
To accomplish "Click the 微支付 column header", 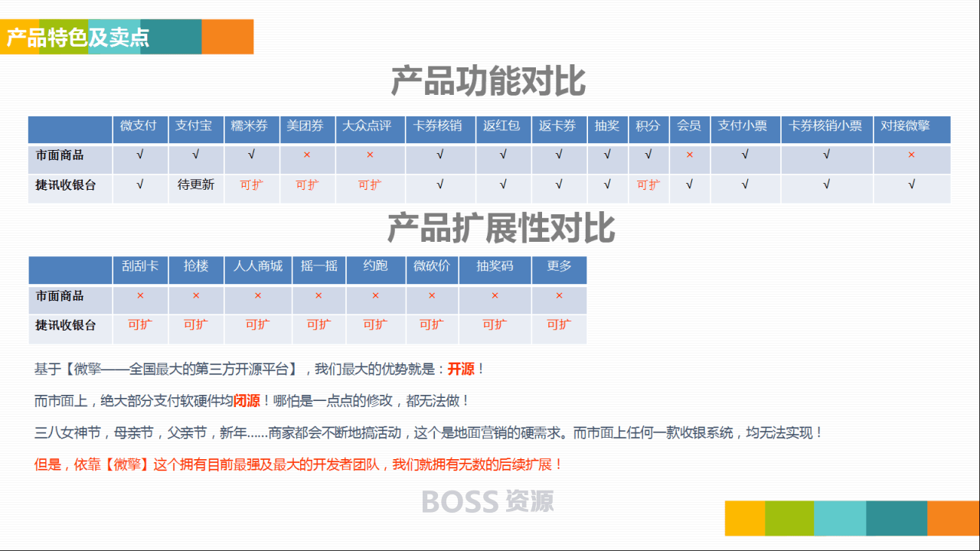I will (140, 129).
